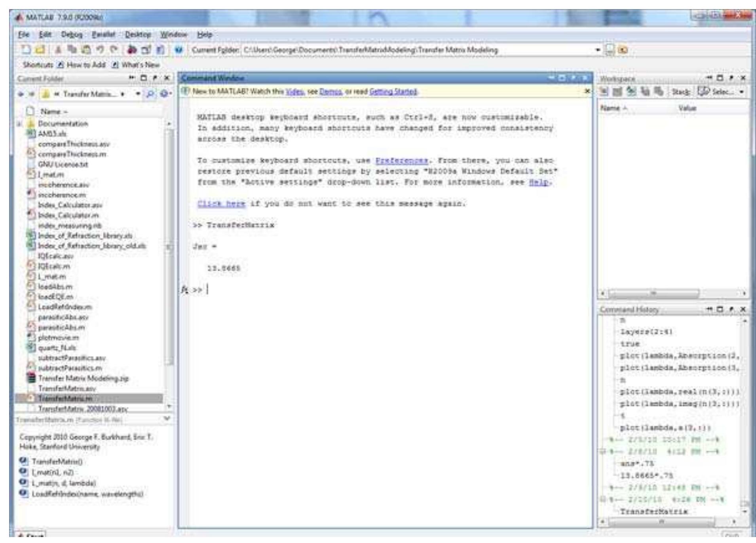This screenshot has height=543, width=756.
Task: Open MATLAB Help blue question icon
Action: 179,50
